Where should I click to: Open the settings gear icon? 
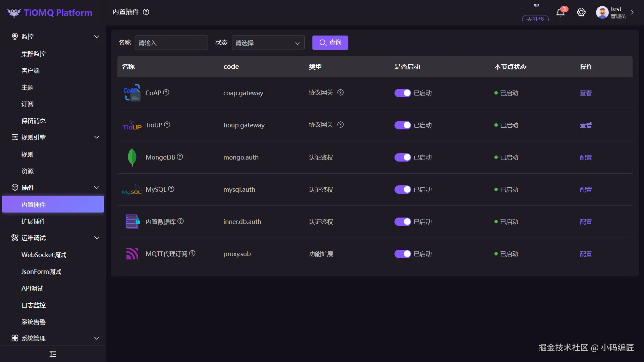pyautogui.click(x=581, y=12)
